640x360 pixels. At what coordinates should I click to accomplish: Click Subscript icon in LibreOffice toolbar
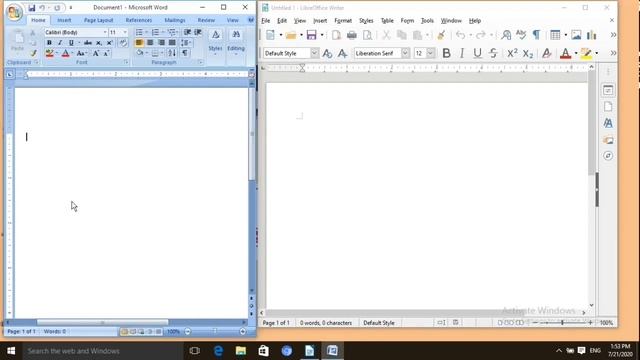(x=528, y=53)
